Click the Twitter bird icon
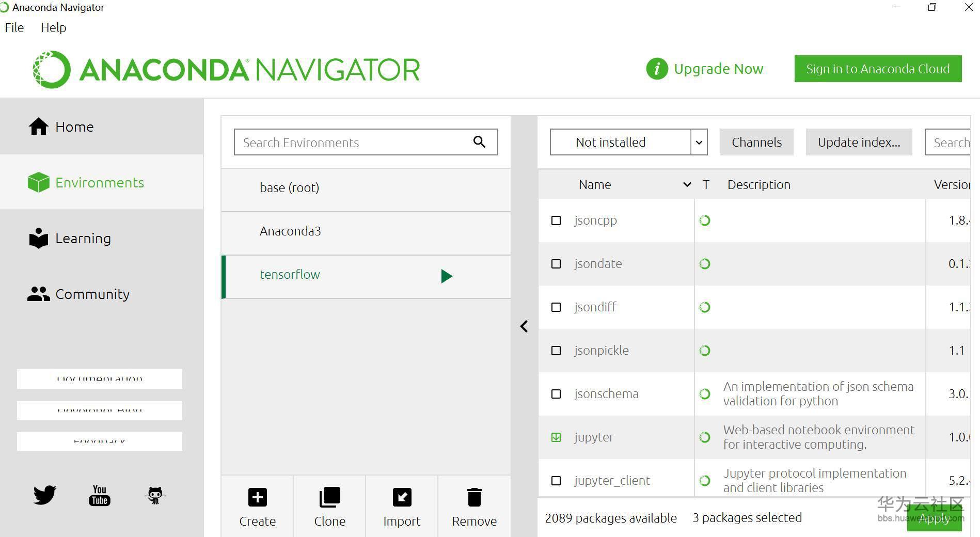 pyautogui.click(x=45, y=495)
